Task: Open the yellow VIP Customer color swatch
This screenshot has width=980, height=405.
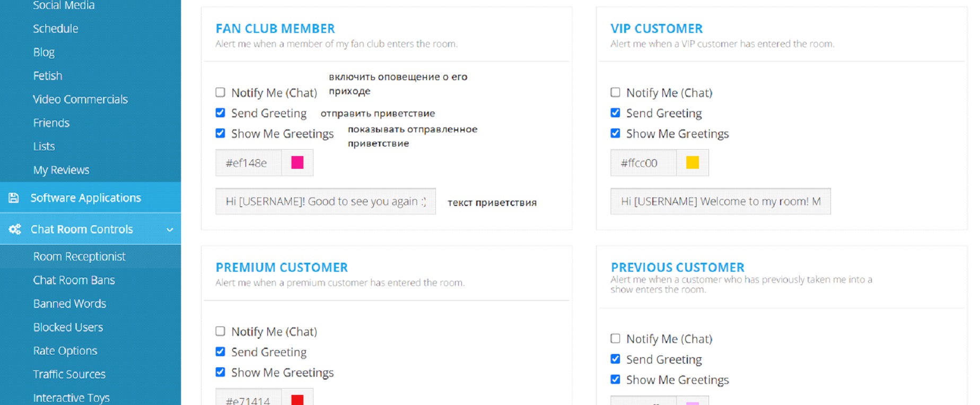Action: click(x=692, y=163)
